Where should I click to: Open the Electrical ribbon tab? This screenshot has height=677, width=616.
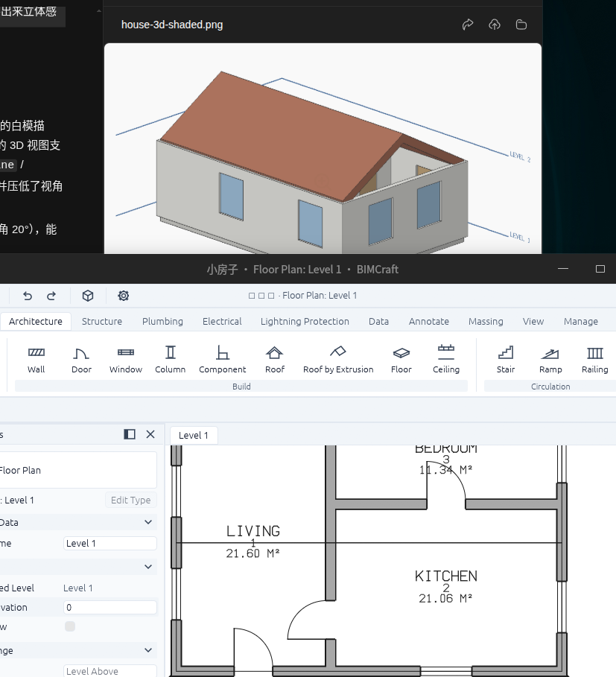point(222,322)
